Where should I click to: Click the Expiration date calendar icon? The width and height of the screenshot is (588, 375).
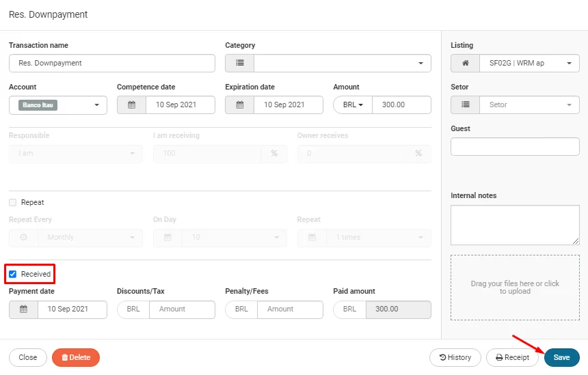(x=239, y=105)
